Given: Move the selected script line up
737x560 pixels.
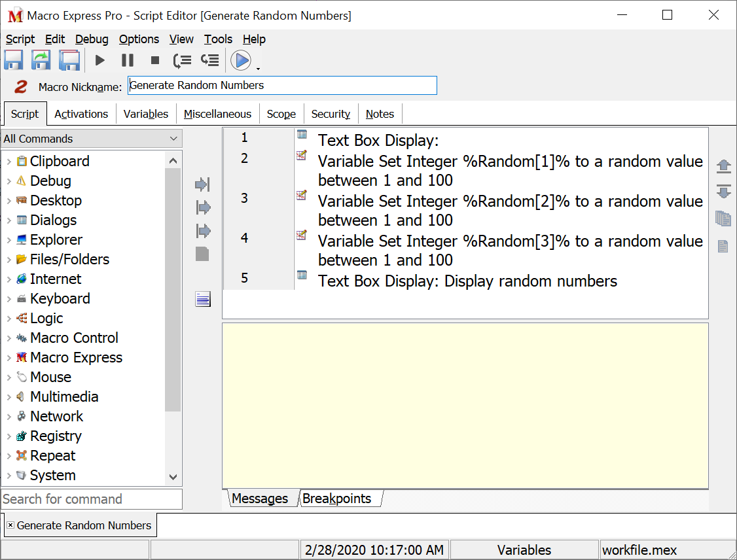Looking at the screenshot, I should point(724,166).
